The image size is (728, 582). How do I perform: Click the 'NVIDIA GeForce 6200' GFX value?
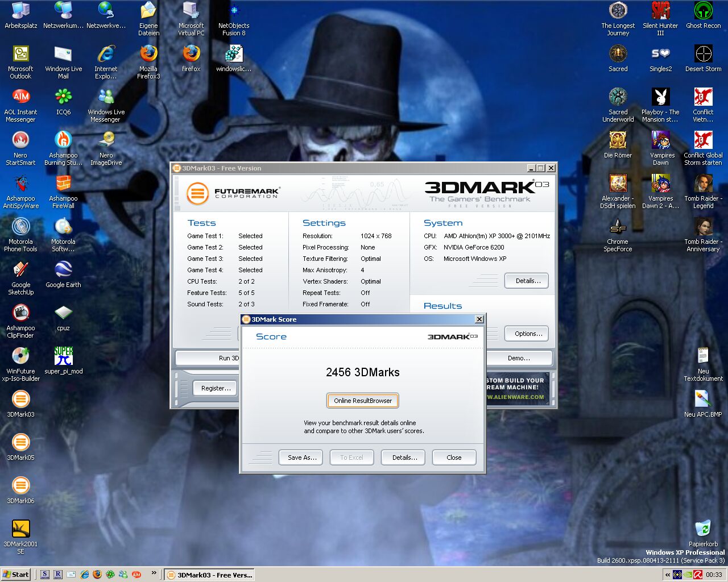[x=474, y=247]
